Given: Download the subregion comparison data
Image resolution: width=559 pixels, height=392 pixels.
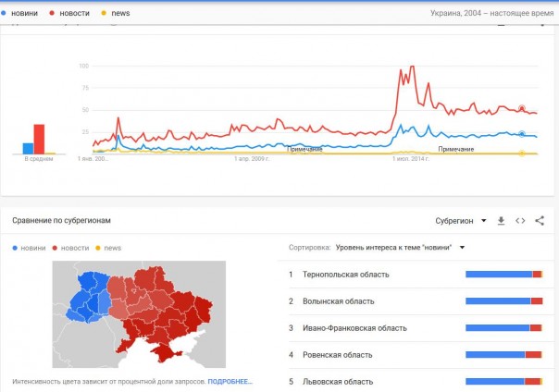Looking at the screenshot, I should click(501, 221).
